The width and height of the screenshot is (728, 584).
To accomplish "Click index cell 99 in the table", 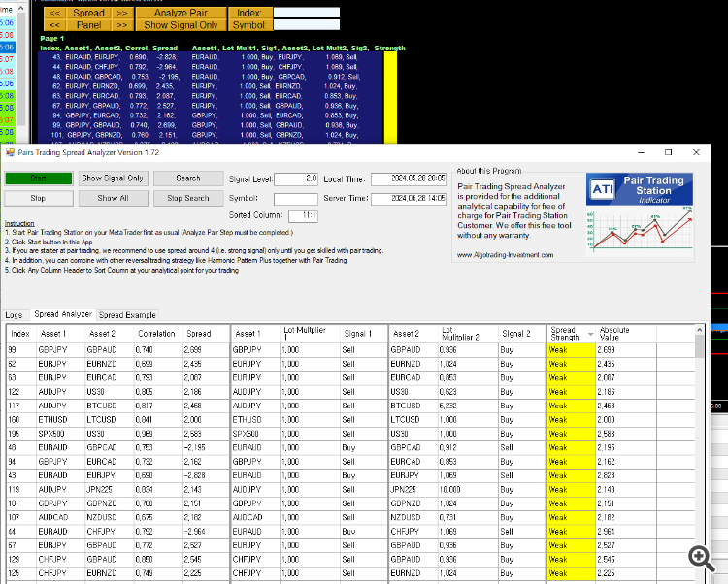I will [x=21, y=350].
